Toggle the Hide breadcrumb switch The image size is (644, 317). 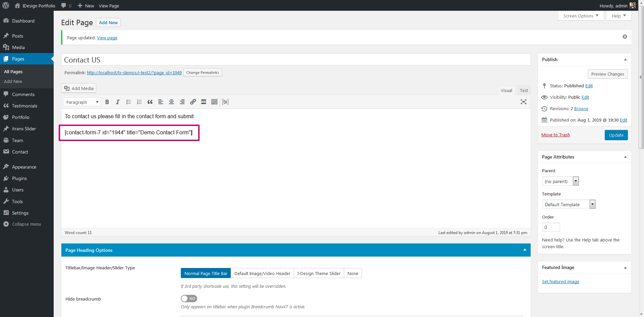point(189,299)
